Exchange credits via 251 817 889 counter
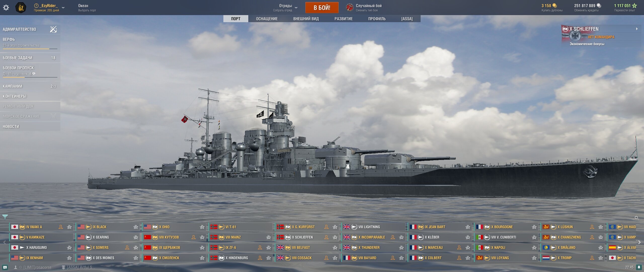 coord(588,8)
